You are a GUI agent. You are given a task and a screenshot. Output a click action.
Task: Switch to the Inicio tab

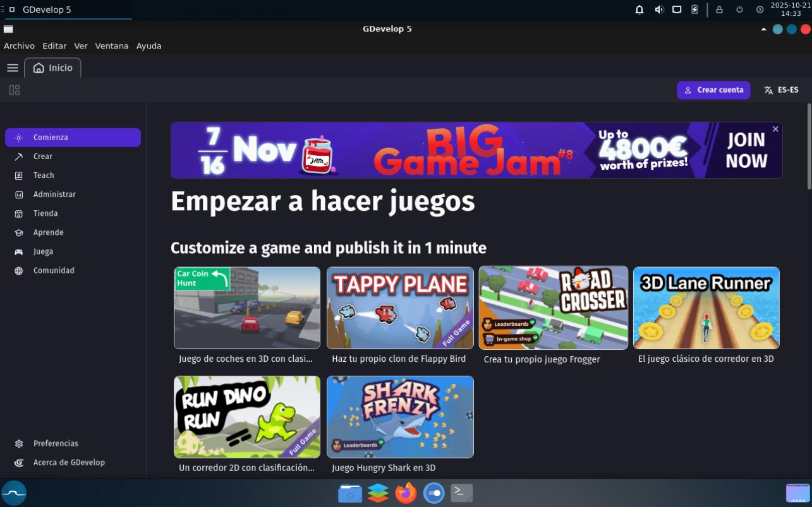point(53,68)
